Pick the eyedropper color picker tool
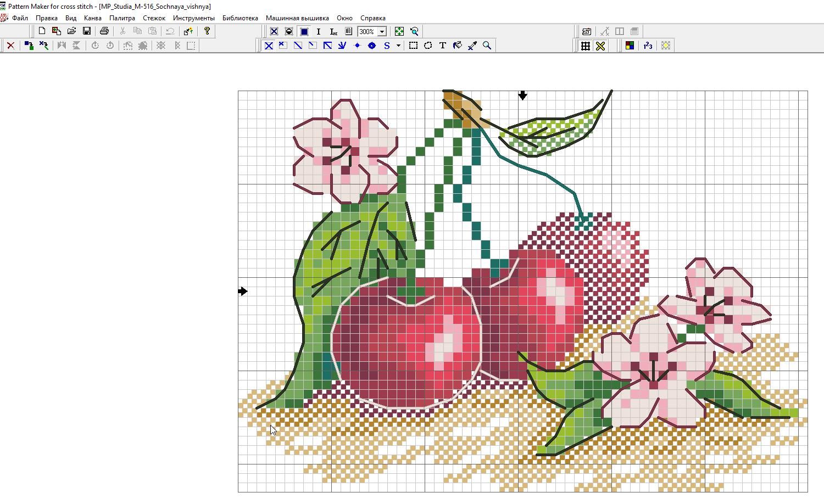 coord(472,46)
